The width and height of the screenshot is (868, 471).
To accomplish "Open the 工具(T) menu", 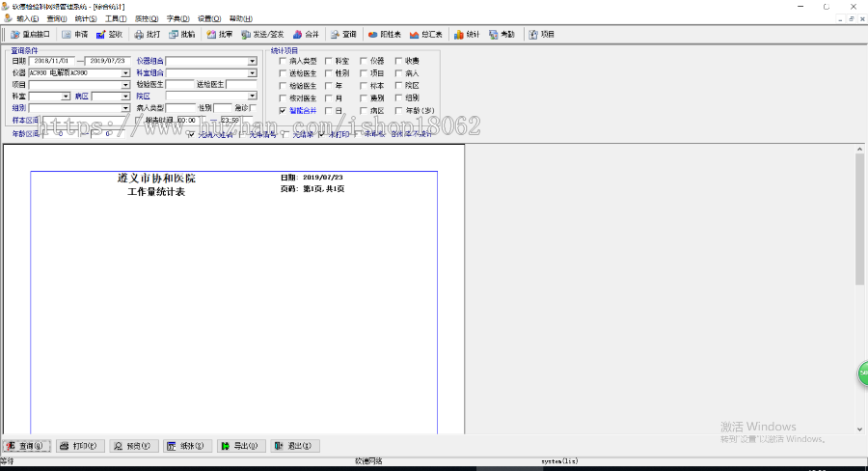I will click(x=116, y=19).
